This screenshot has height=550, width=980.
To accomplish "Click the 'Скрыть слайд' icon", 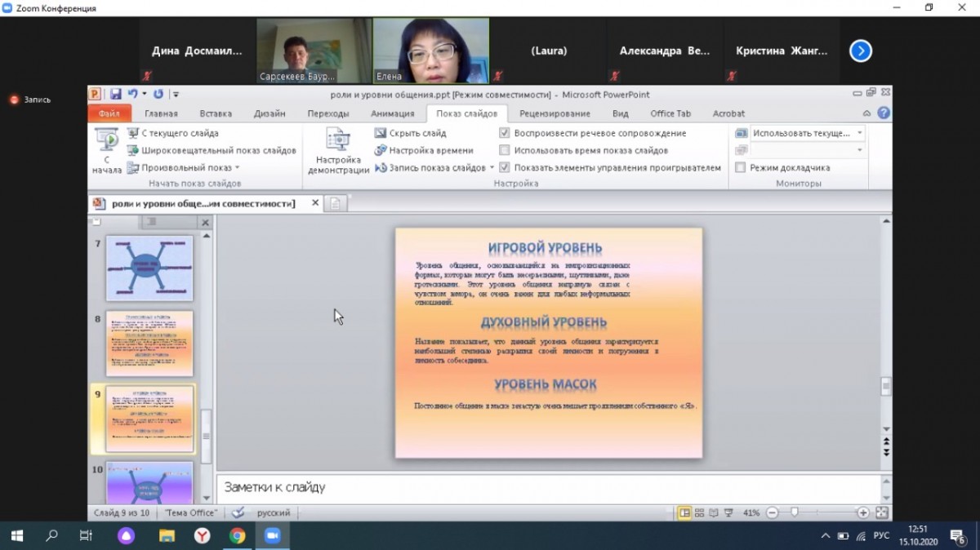I will 381,133.
